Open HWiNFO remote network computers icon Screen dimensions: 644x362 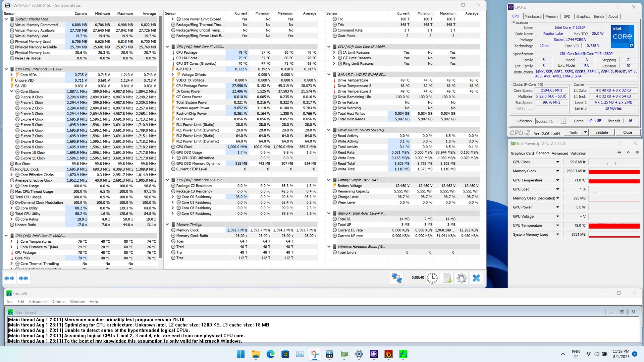(396, 278)
